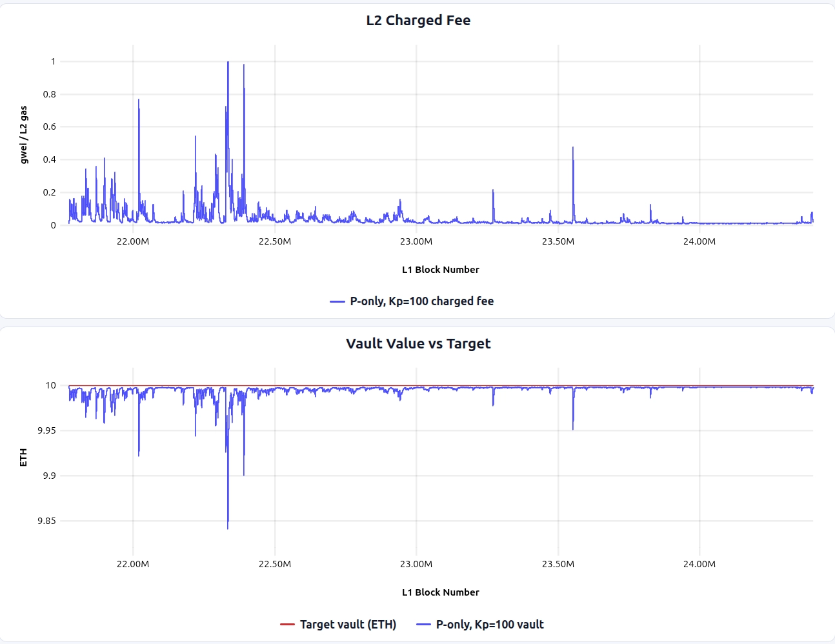Viewport: 835px width, 644px height.
Task: Click the ETH y-axis title
Action: [x=24, y=458]
